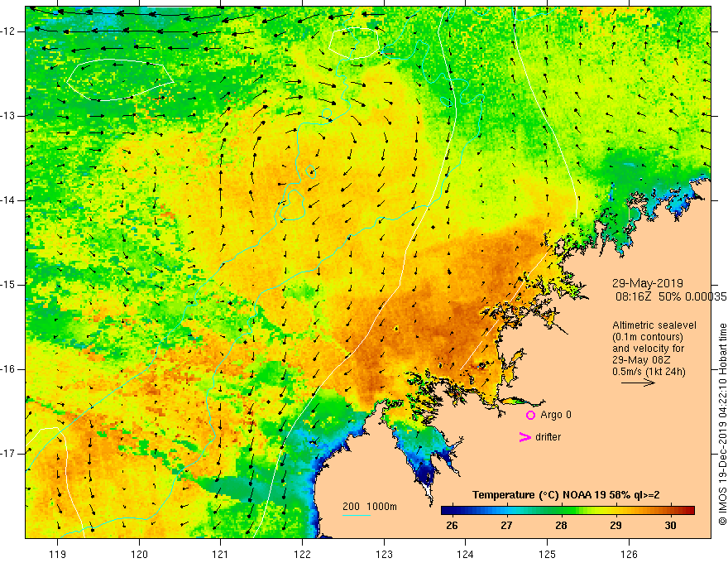Click the temperature colorbar gradient
The image size is (728, 563).
(x=568, y=511)
